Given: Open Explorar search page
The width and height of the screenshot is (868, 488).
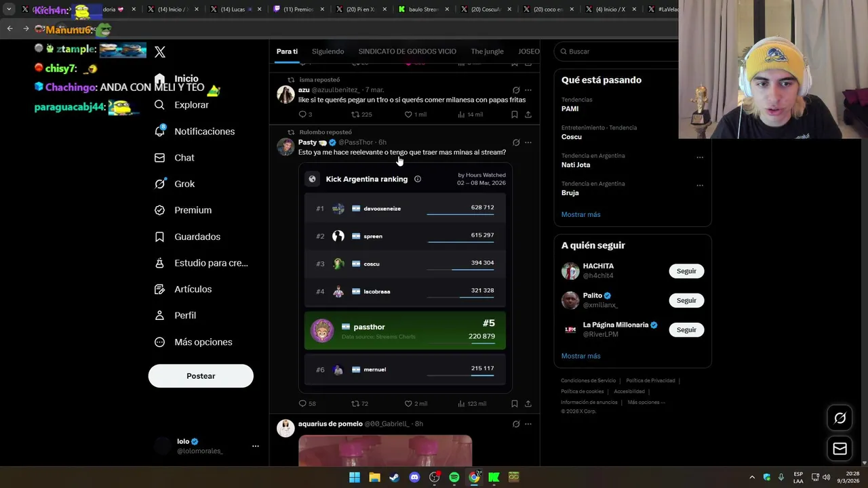Looking at the screenshot, I should (181, 105).
